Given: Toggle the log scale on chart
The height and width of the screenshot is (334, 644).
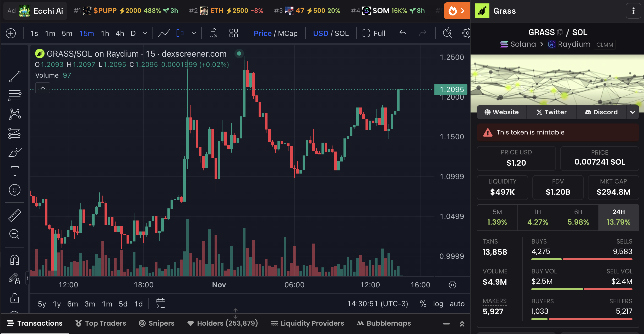Looking at the screenshot, I should tap(438, 304).
